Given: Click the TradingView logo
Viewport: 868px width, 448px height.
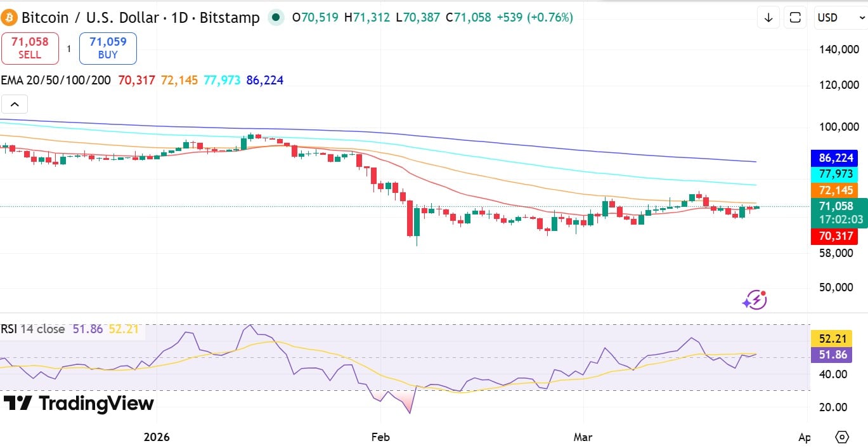Looking at the screenshot, I should tap(79, 404).
